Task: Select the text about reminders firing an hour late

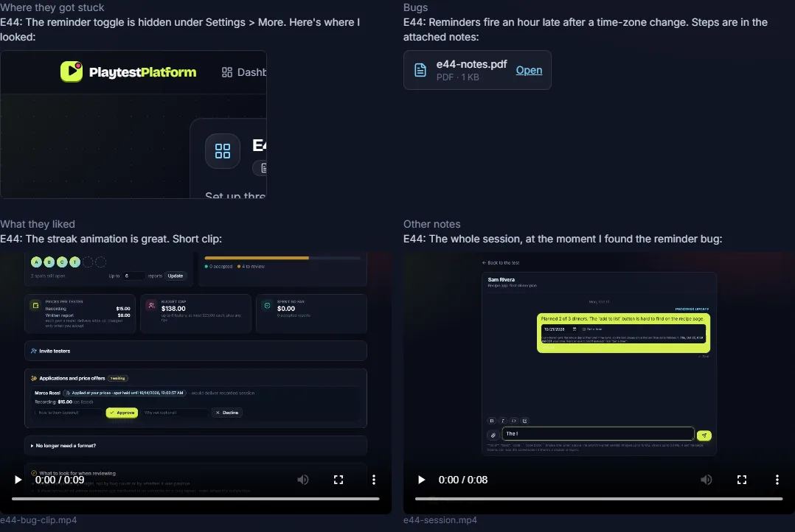Action: pyautogui.click(x=585, y=29)
